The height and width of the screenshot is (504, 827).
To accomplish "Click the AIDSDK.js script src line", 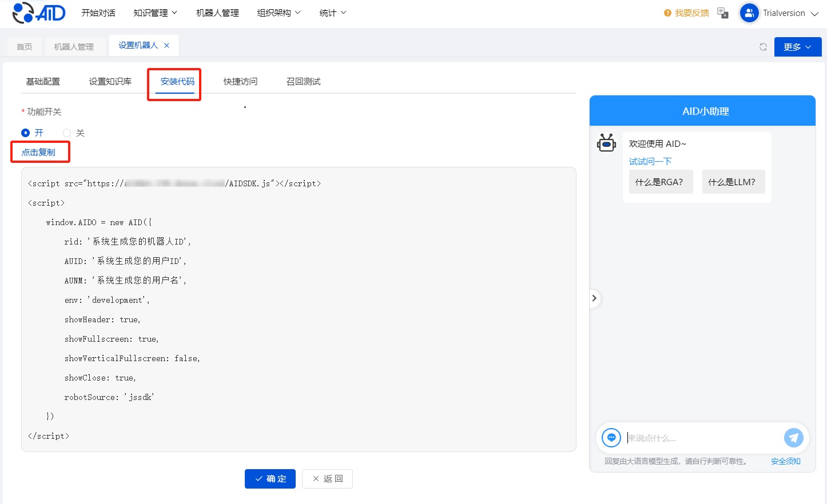I will coord(174,183).
